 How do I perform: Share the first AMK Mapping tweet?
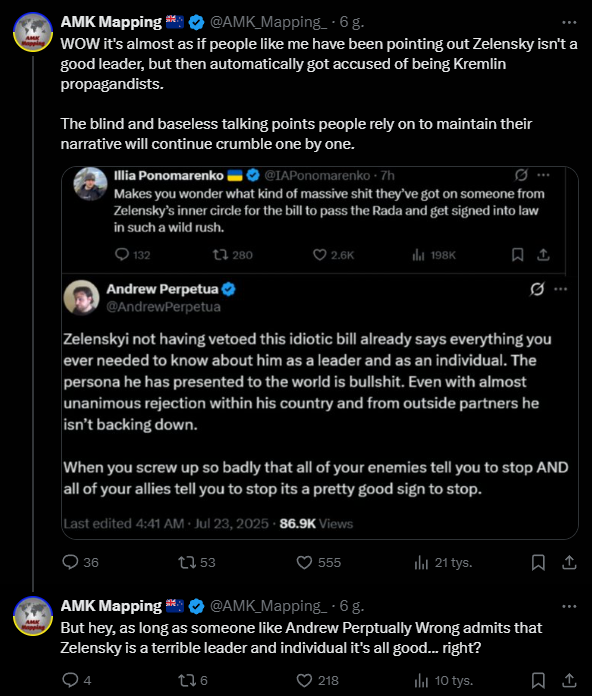coord(569,562)
